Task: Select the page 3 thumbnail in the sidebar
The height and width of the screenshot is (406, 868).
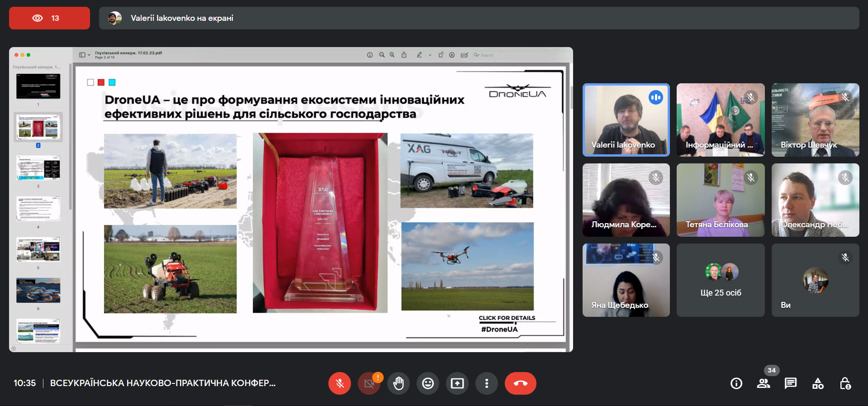Action: pos(38,167)
